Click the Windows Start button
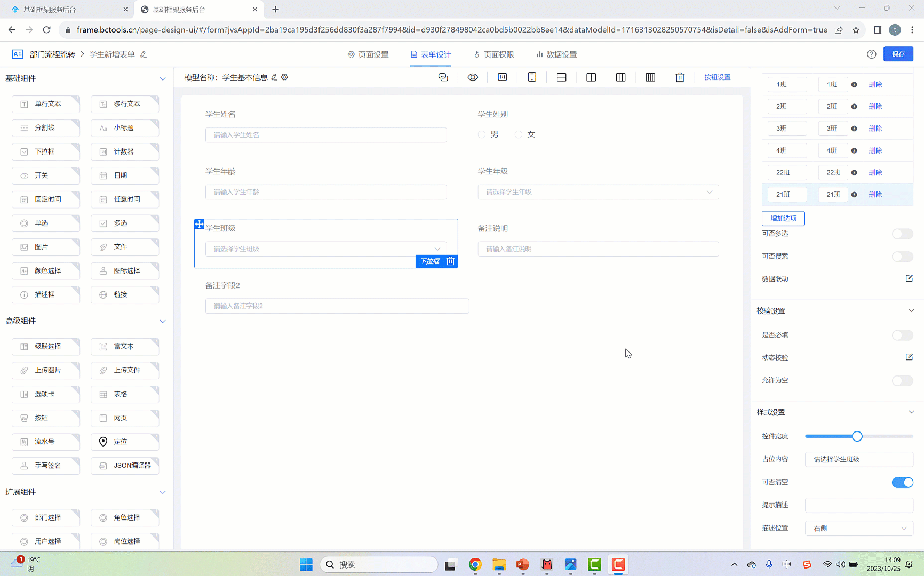Image resolution: width=924 pixels, height=576 pixels. pos(306,564)
